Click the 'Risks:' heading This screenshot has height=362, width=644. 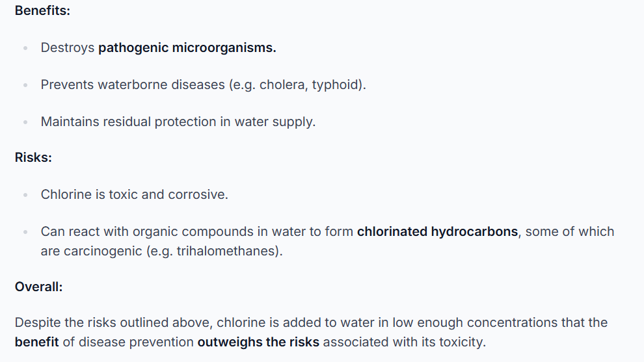[33, 158]
